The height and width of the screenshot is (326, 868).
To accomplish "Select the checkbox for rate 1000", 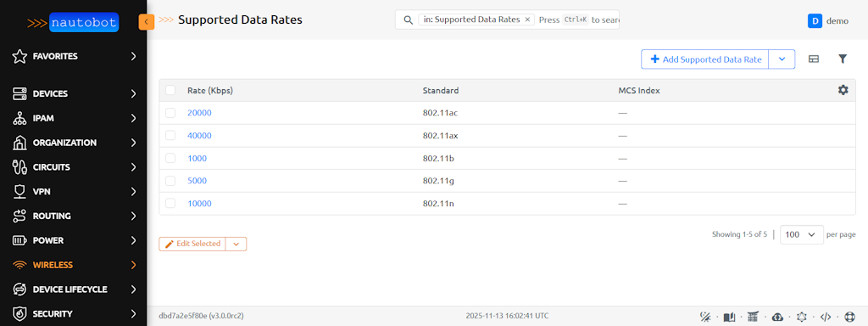I will [x=170, y=158].
